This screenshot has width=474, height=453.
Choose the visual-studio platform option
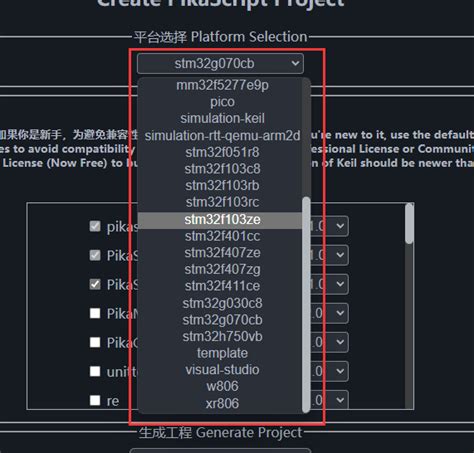point(222,370)
